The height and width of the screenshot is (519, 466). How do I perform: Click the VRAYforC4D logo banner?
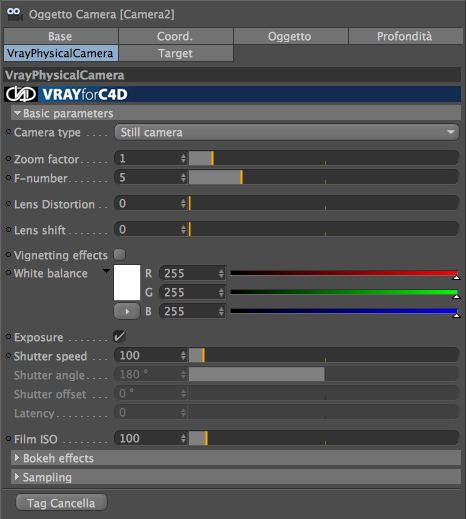coord(233,94)
